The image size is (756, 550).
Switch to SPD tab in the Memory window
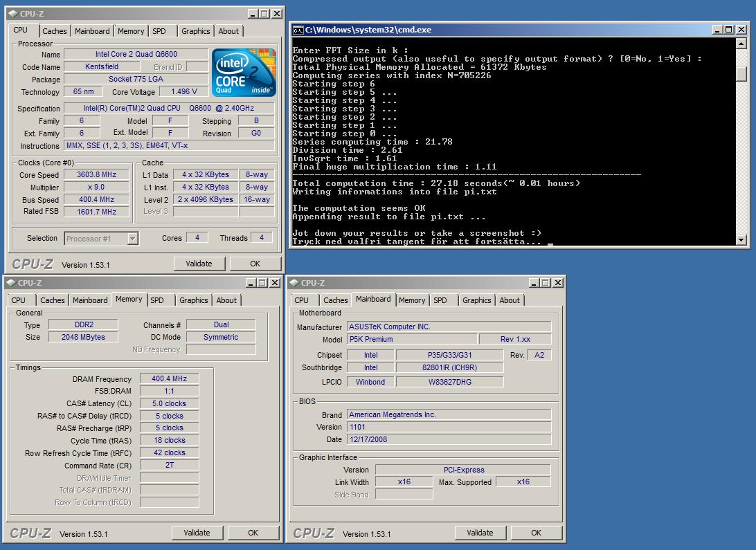coord(157,300)
